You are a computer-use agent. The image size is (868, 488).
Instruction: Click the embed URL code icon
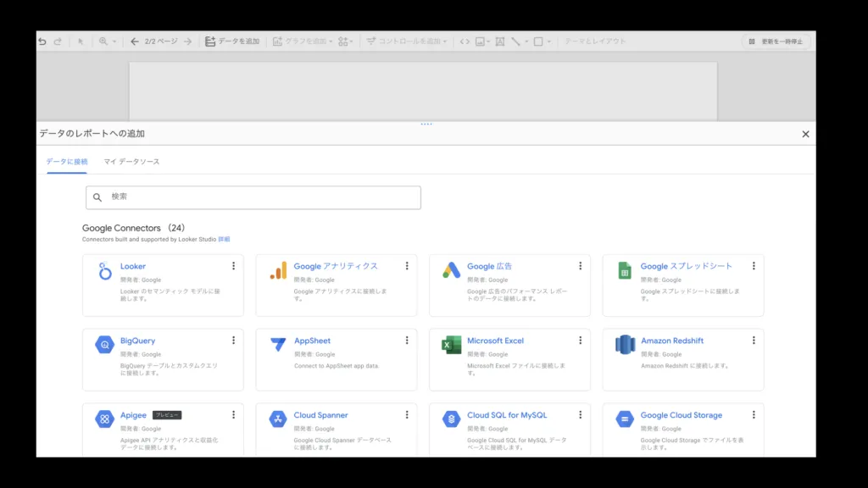[x=465, y=42]
